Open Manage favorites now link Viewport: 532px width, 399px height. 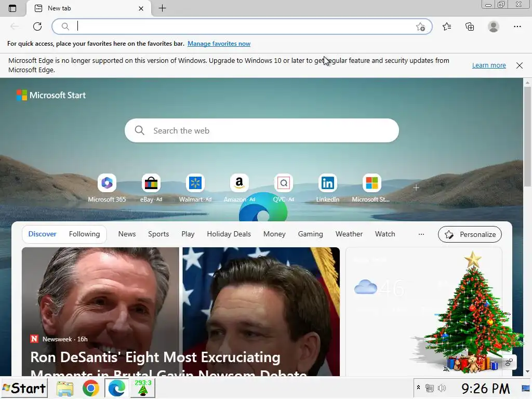[x=219, y=44]
